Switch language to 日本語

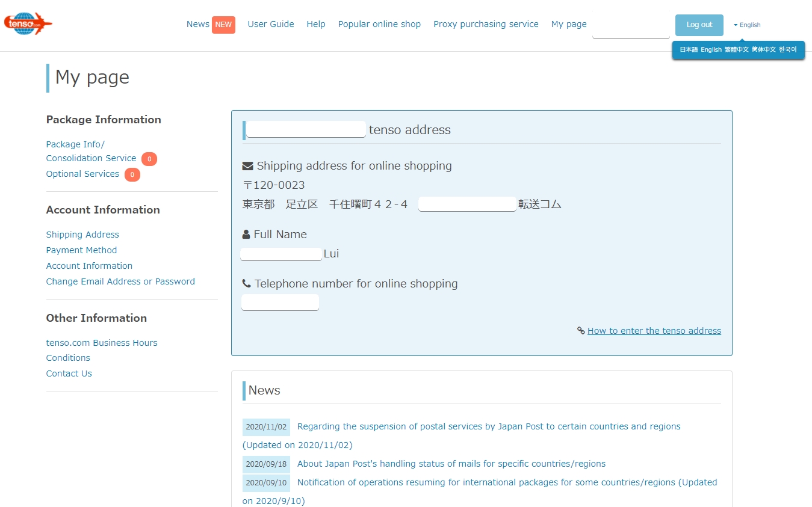point(689,50)
